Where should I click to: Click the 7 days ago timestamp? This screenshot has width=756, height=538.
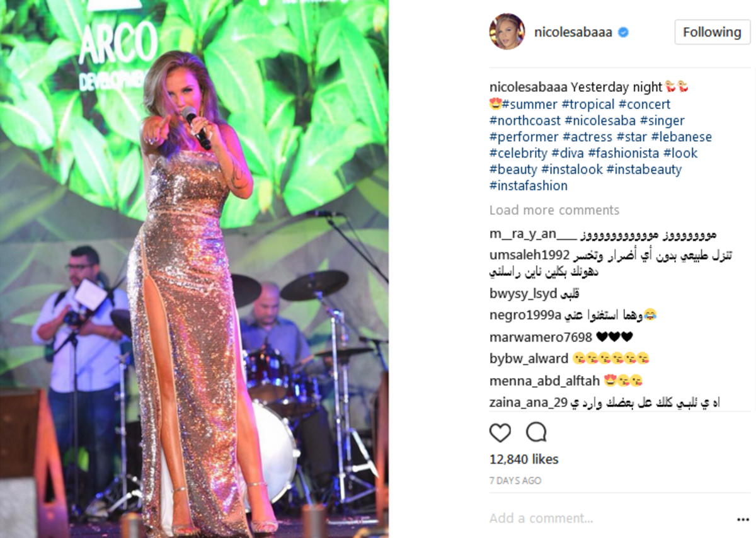515,481
